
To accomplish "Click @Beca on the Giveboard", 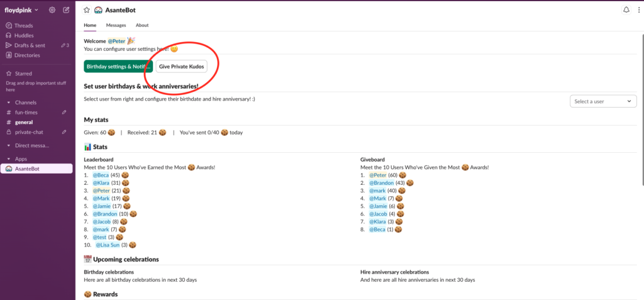I will click(x=377, y=230).
